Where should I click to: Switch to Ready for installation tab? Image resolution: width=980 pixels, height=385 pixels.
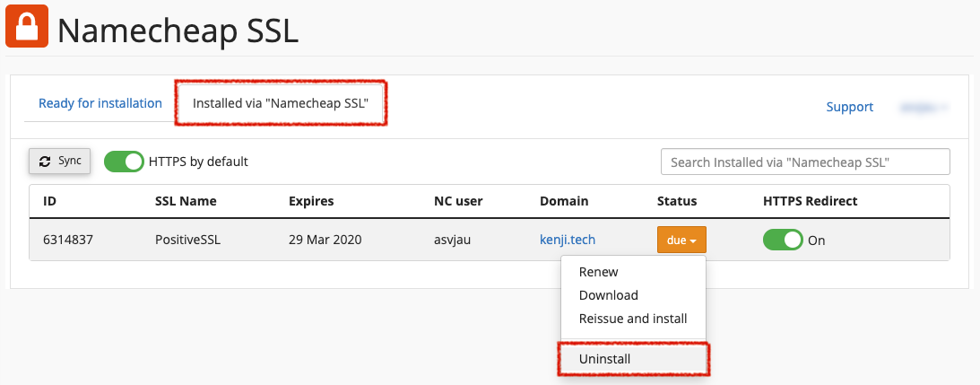click(100, 103)
